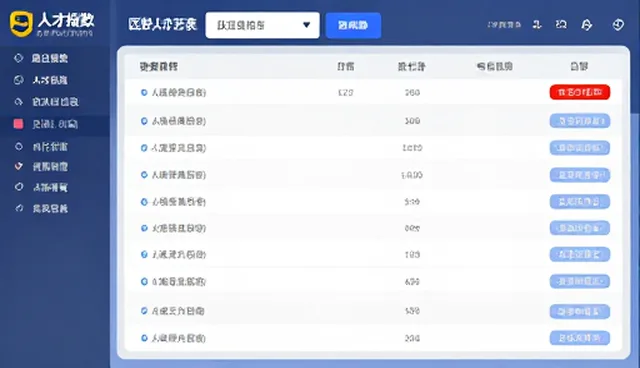Screen dimensions: 640x368
Task: Click the light blue action button in the fourth row
Action: pyautogui.click(x=580, y=175)
